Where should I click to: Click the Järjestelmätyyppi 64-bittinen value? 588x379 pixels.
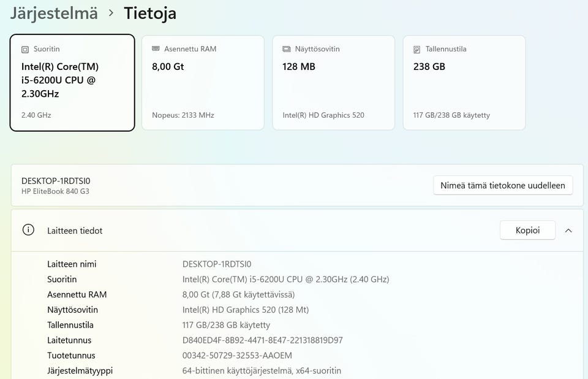(x=262, y=371)
